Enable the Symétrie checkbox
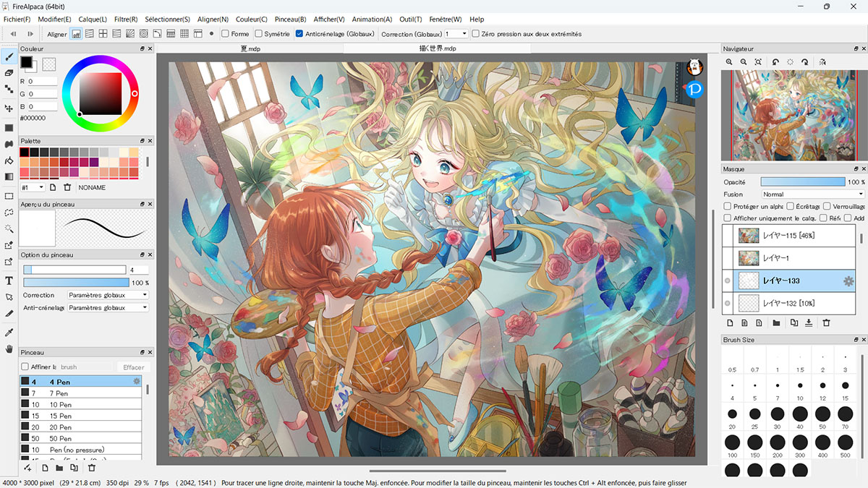This screenshot has height=488, width=868. [259, 33]
